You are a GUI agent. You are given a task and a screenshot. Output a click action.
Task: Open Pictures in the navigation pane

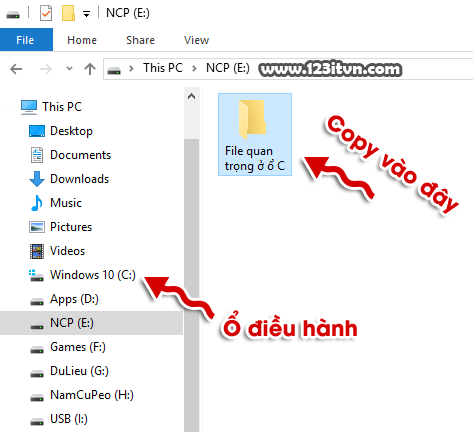coord(71,227)
